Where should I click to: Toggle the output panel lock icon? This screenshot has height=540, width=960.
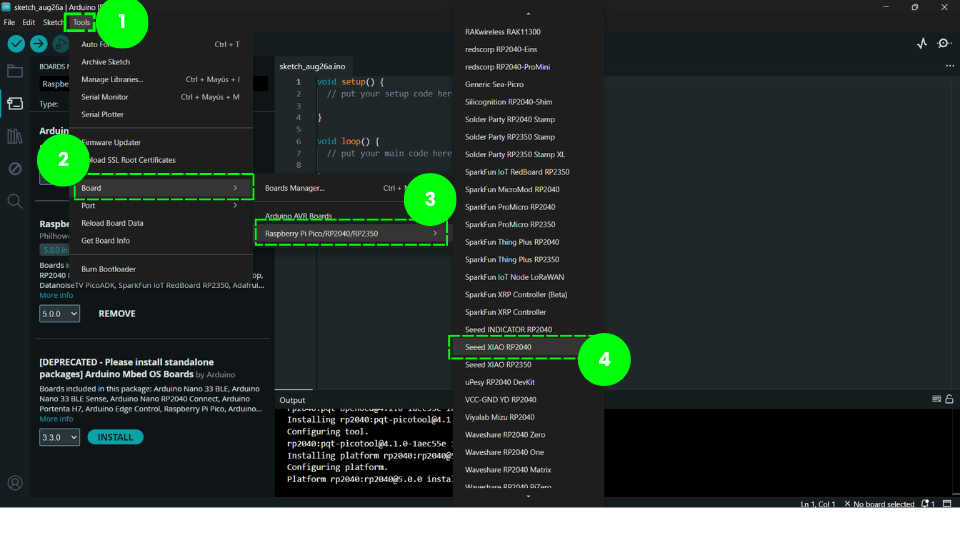[948, 400]
